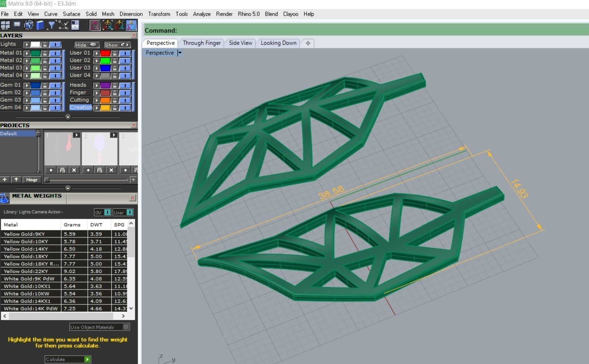Expand the Gem 02 layer arrow

point(27,93)
